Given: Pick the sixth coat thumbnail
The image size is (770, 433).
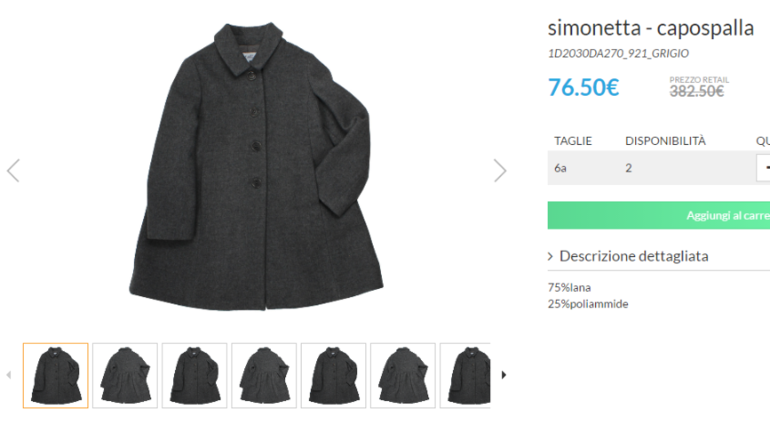Looking at the screenshot, I should 403,375.
